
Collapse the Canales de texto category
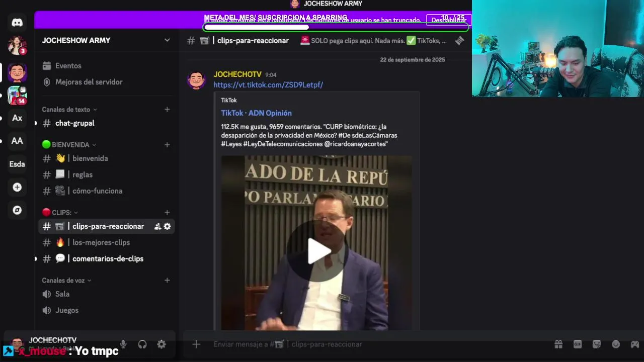(x=69, y=110)
